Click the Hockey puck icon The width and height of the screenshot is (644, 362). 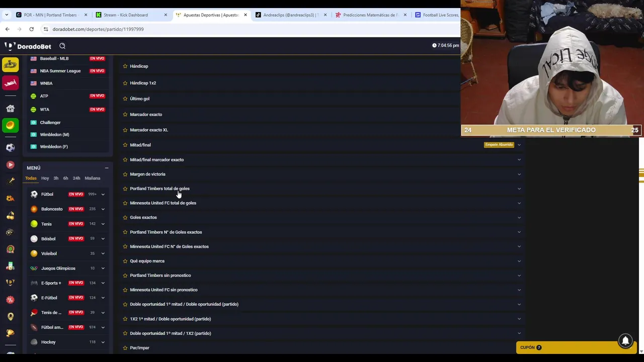[34, 342]
